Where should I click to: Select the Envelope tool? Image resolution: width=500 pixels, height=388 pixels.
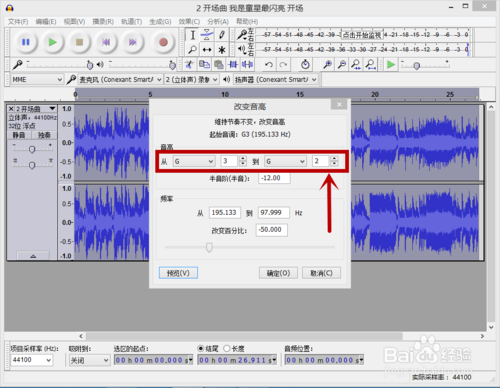coord(207,35)
